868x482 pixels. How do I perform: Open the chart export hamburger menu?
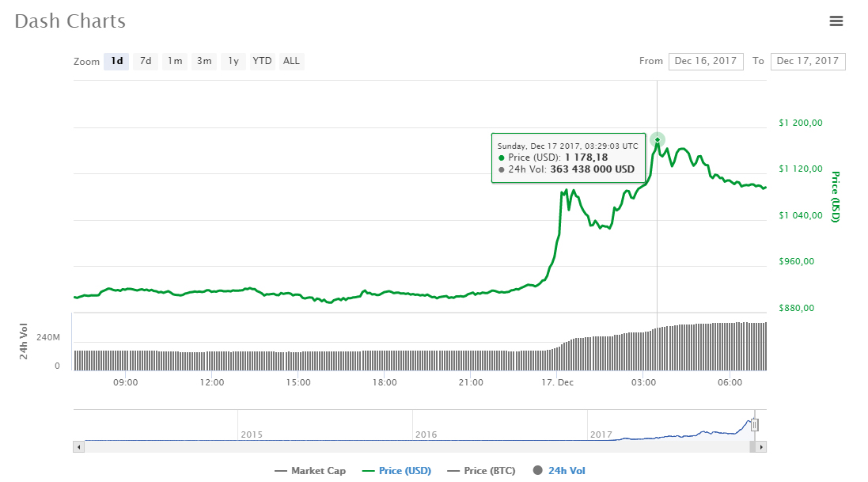(x=836, y=21)
